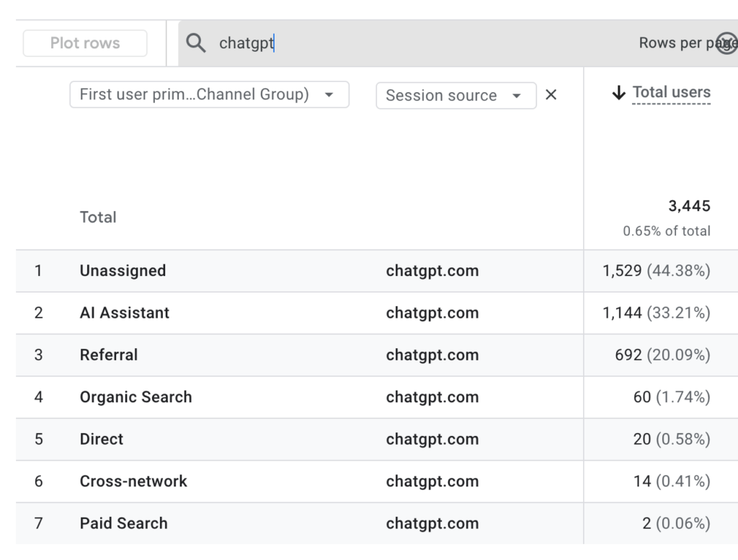Click row number 1

38,270
